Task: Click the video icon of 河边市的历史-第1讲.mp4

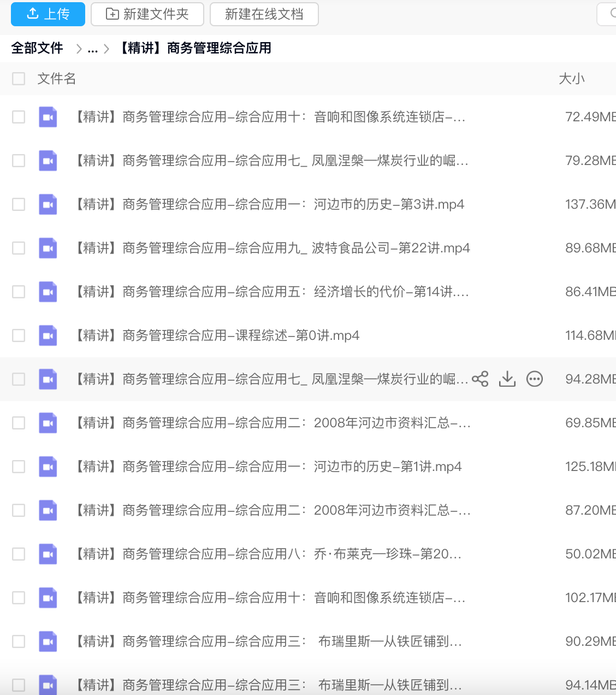Action: (48, 467)
